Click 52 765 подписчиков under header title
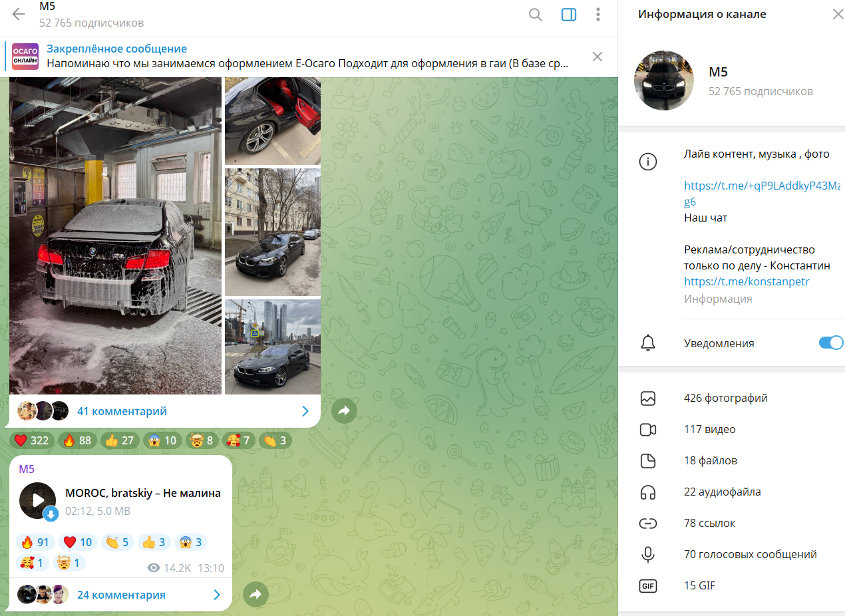This screenshot has height=616, width=845. coord(91,23)
